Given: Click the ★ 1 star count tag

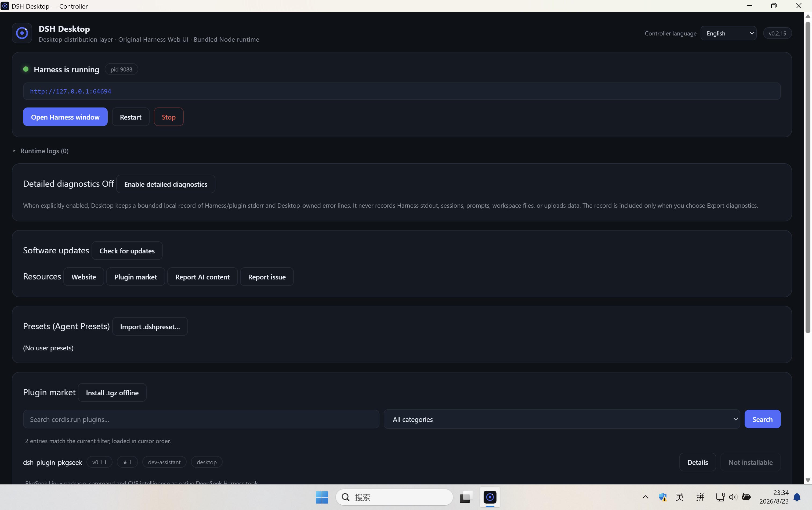Looking at the screenshot, I should click(127, 462).
